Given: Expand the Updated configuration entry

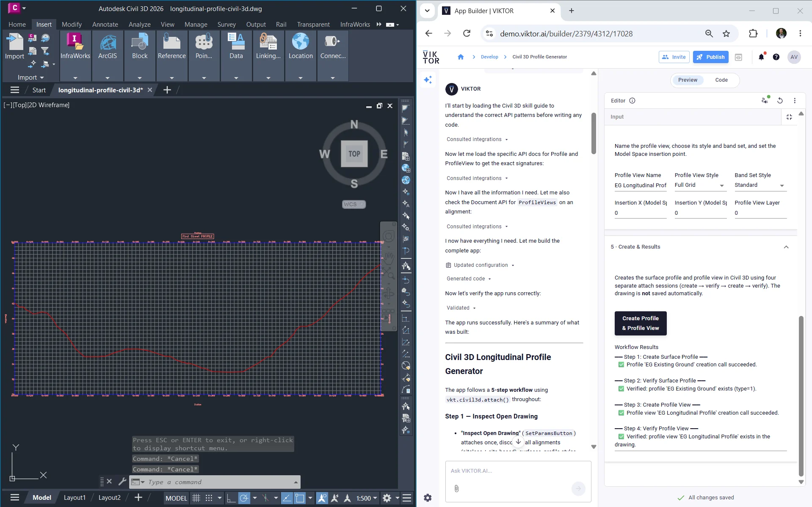Looking at the screenshot, I should coord(480,265).
